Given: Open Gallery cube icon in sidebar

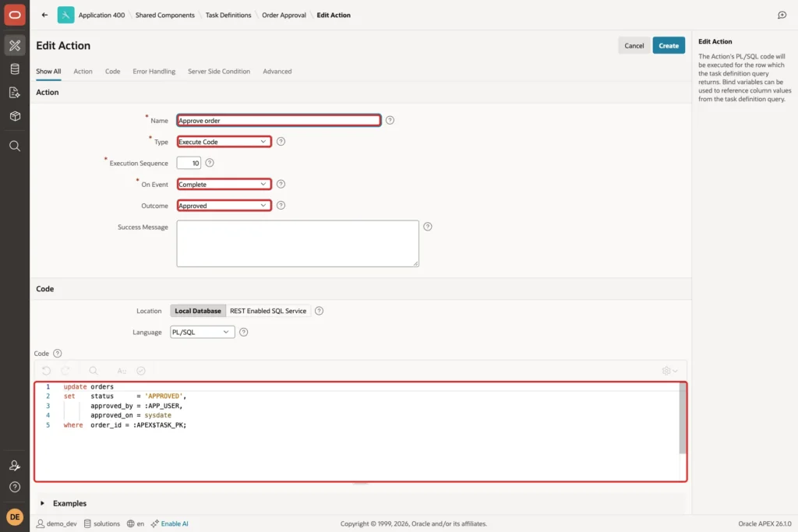Looking at the screenshot, I should pos(15,116).
